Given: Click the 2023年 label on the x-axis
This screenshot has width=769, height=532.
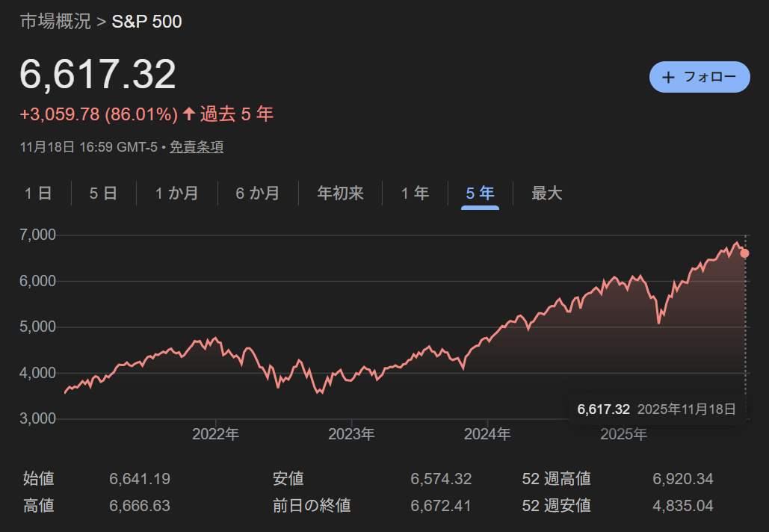Looking at the screenshot, I should 351,434.
